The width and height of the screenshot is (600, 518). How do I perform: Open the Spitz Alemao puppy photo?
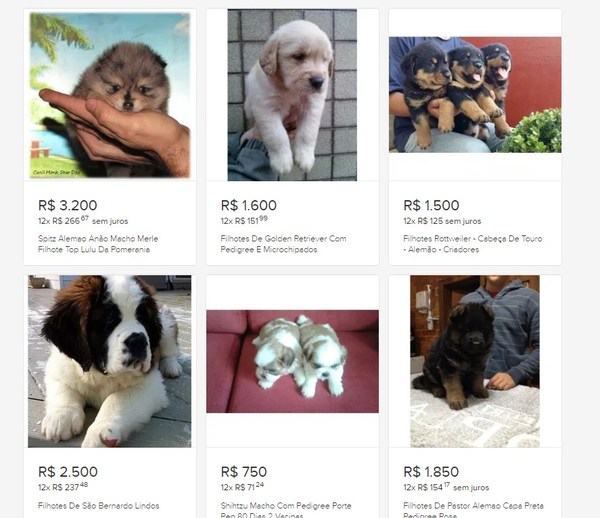pyautogui.click(x=110, y=95)
